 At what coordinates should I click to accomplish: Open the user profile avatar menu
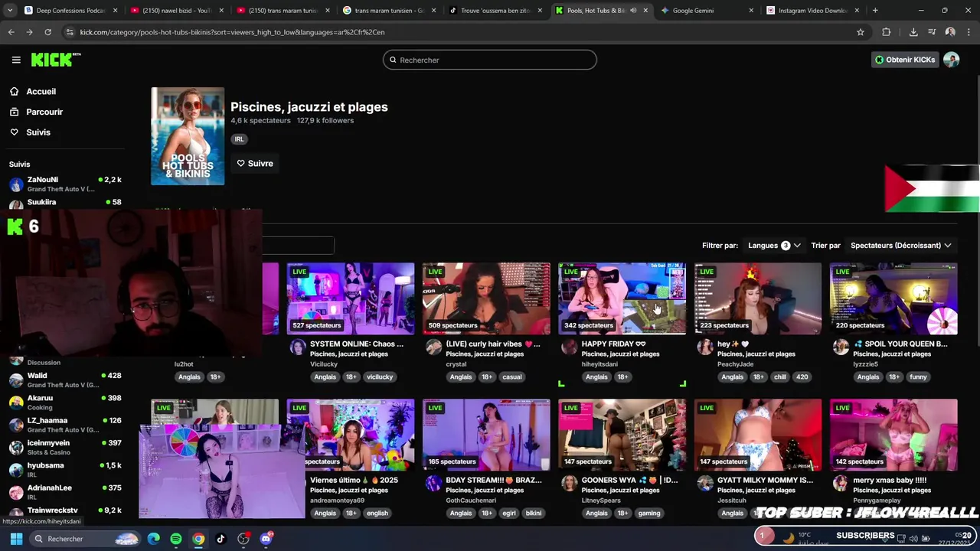pos(951,60)
